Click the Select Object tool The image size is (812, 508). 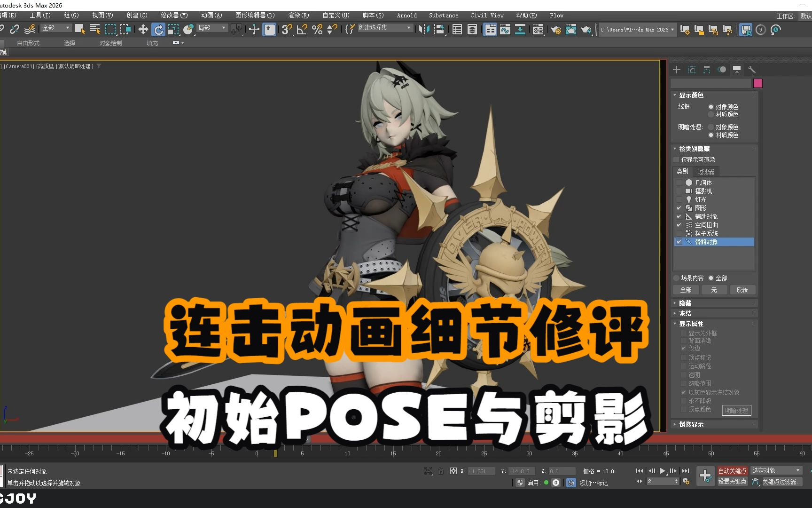(80, 30)
